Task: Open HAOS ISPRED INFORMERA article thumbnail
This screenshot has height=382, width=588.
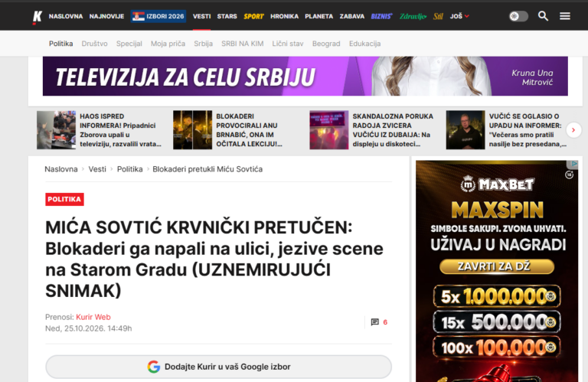Action: click(x=56, y=130)
